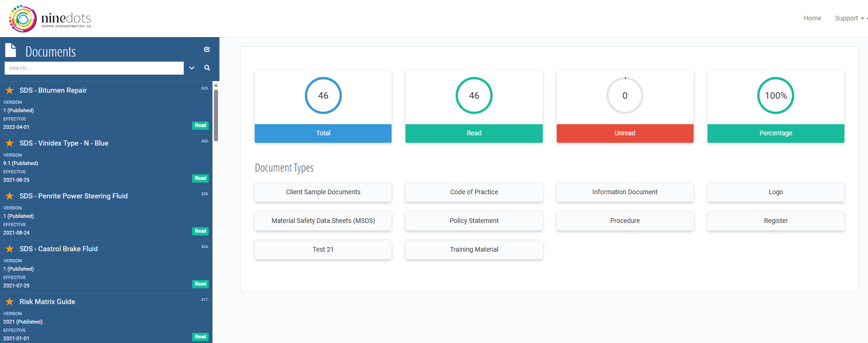Click the star on SDS - Vinidex Type - N - Blue
The height and width of the screenshot is (343, 868).
9,143
